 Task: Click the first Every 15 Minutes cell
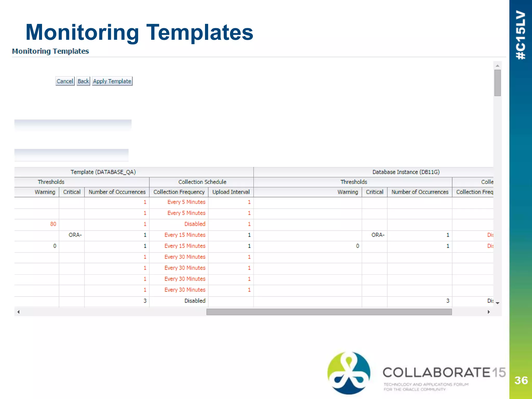click(185, 235)
